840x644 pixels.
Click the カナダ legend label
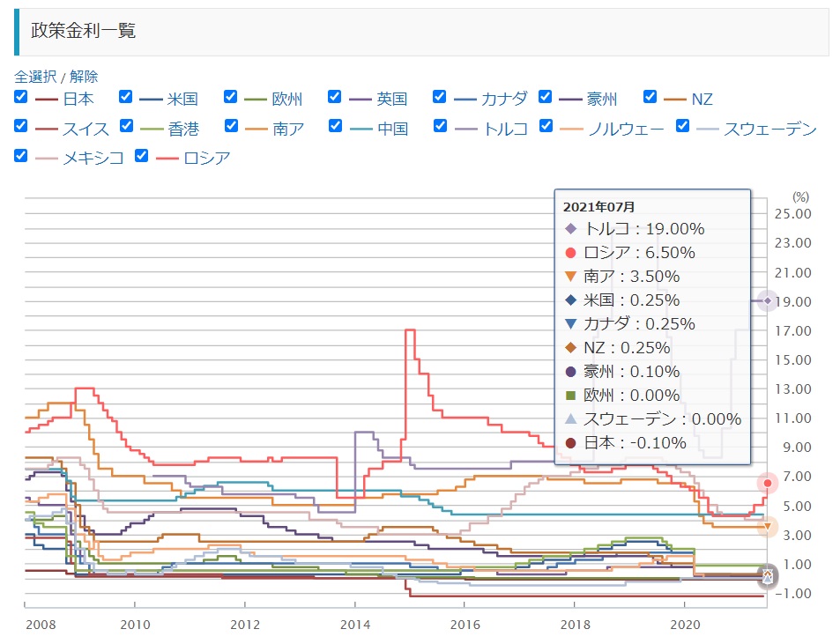pyautogui.click(x=504, y=99)
